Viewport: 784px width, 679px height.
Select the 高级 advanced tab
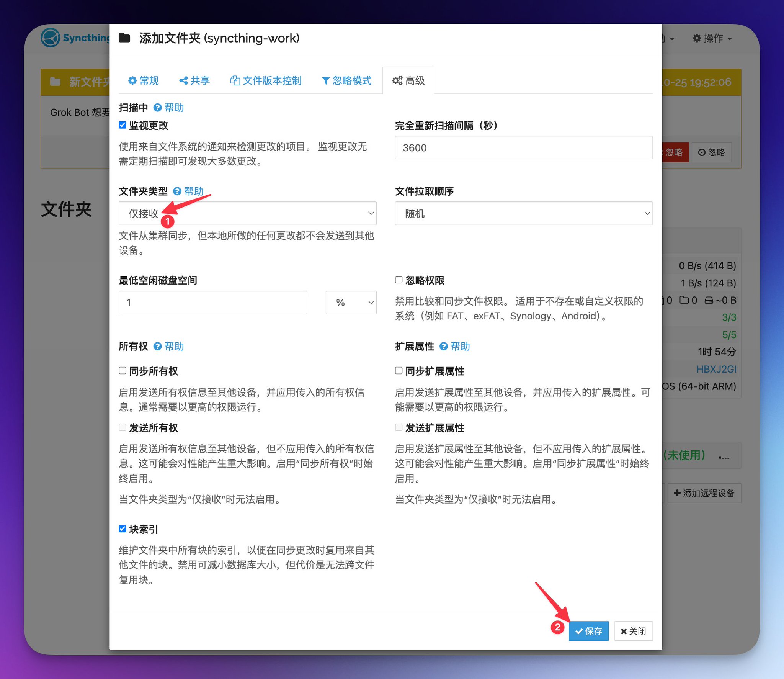pos(408,80)
